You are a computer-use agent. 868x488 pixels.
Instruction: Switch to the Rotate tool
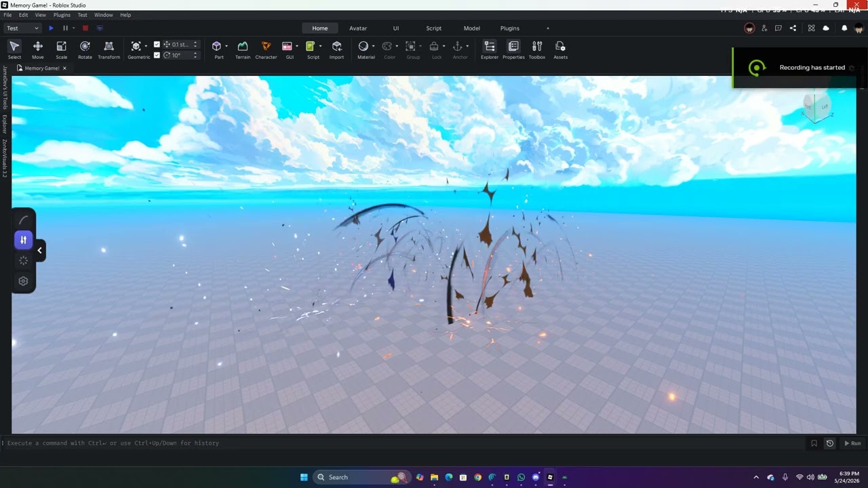pyautogui.click(x=85, y=49)
